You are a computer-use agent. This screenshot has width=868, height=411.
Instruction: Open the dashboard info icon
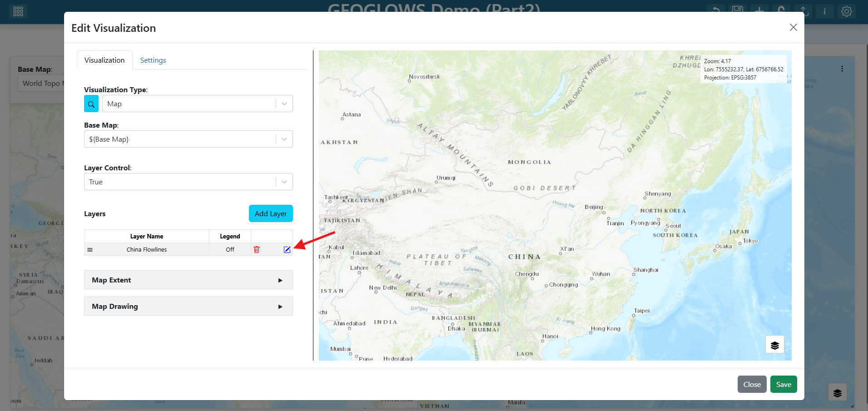pos(824,11)
